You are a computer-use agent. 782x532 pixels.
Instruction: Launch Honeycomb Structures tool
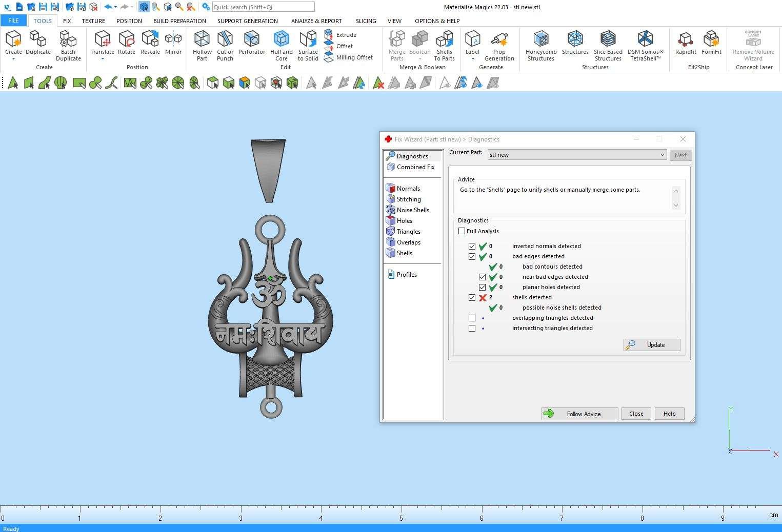coord(541,45)
